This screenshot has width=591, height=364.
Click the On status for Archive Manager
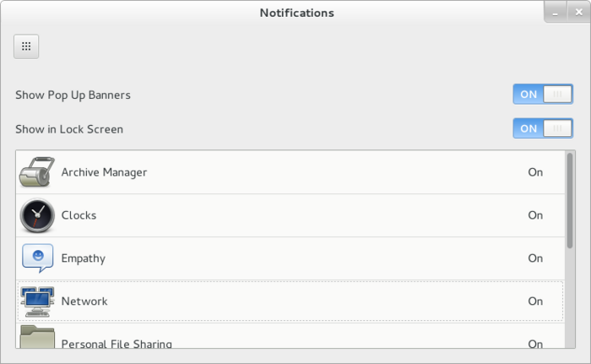[535, 172]
